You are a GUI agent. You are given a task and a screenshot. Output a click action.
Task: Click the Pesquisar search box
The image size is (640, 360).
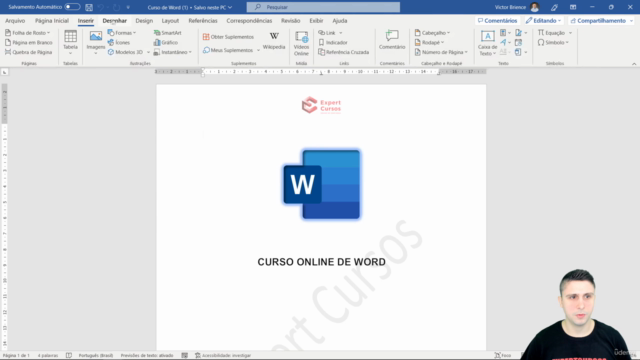[x=323, y=7]
